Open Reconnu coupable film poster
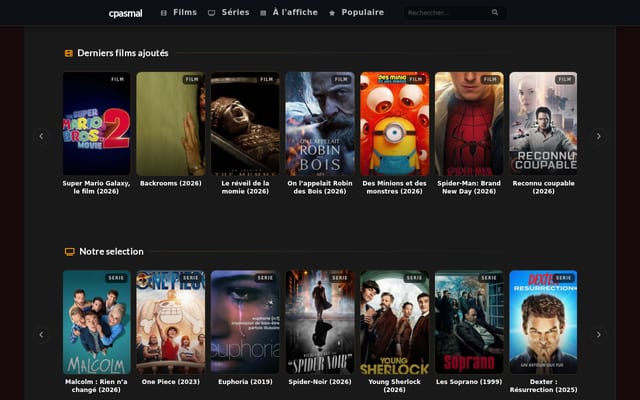This screenshot has width=640, height=400. pos(543,124)
